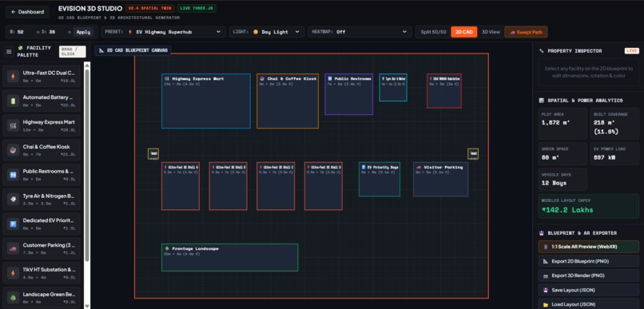Click the Plot Area 1,872 m² card
The width and height of the screenshot is (644, 309).
pos(563,124)
